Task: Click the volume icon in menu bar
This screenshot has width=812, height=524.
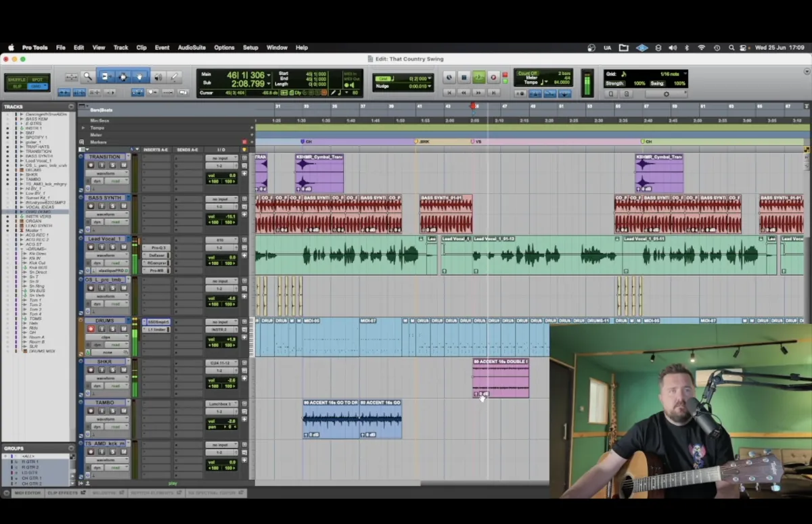Action: click(x=672, y=48)
